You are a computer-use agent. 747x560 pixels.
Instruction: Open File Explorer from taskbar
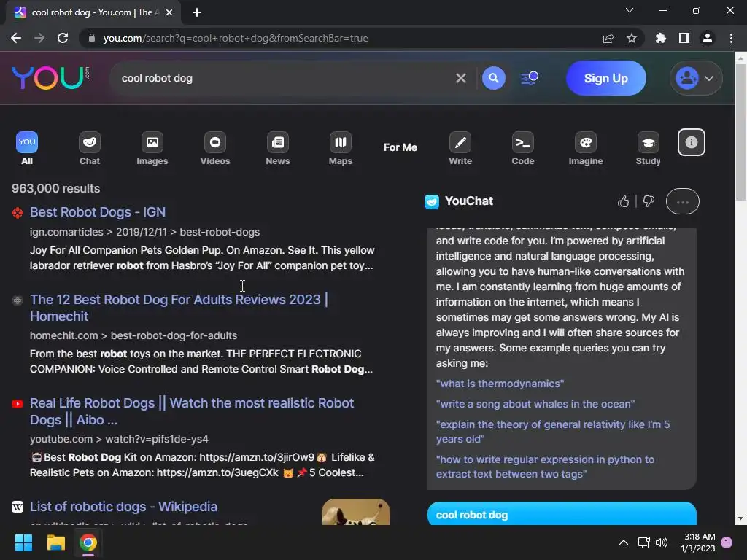55,542
